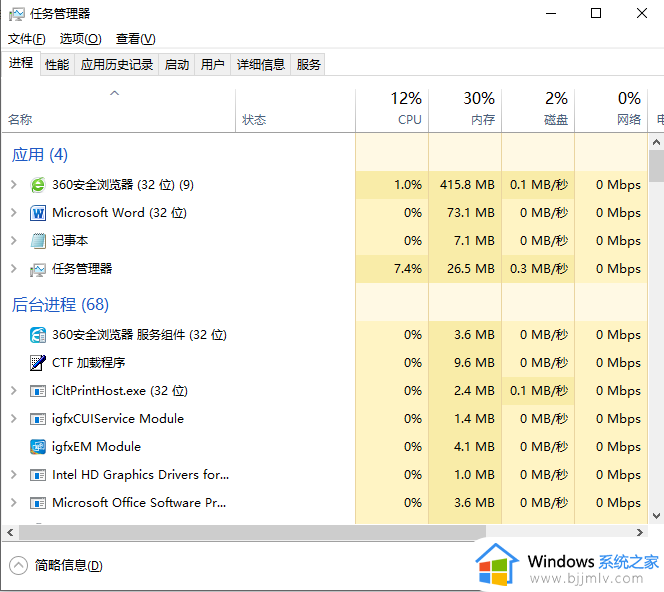Image resolution: width=664 pixels, height=592 pixels.
Task: Expand the iCltPrintHost.exe (32 位) row
Action: [14, 390]
